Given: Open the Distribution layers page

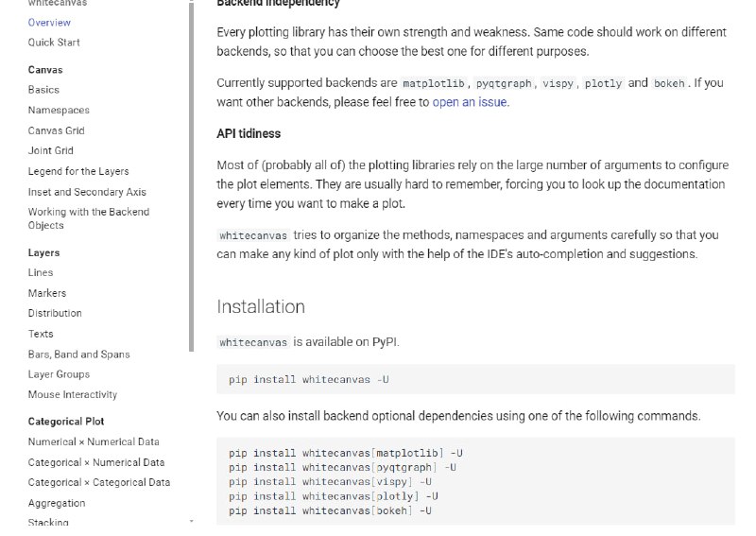Looking at the screenshot, I should click(x=55, y=314).
